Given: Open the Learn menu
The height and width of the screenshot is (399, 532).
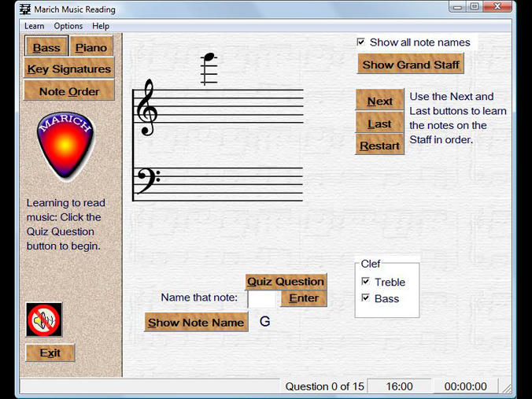Looking at the screenshot, I should click(35, 26).
